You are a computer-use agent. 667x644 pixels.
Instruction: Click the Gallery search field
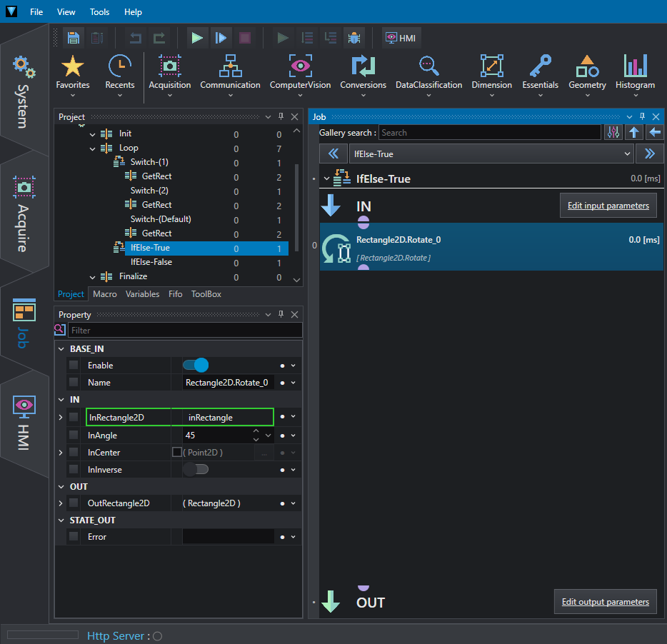[x=490, y=133]
